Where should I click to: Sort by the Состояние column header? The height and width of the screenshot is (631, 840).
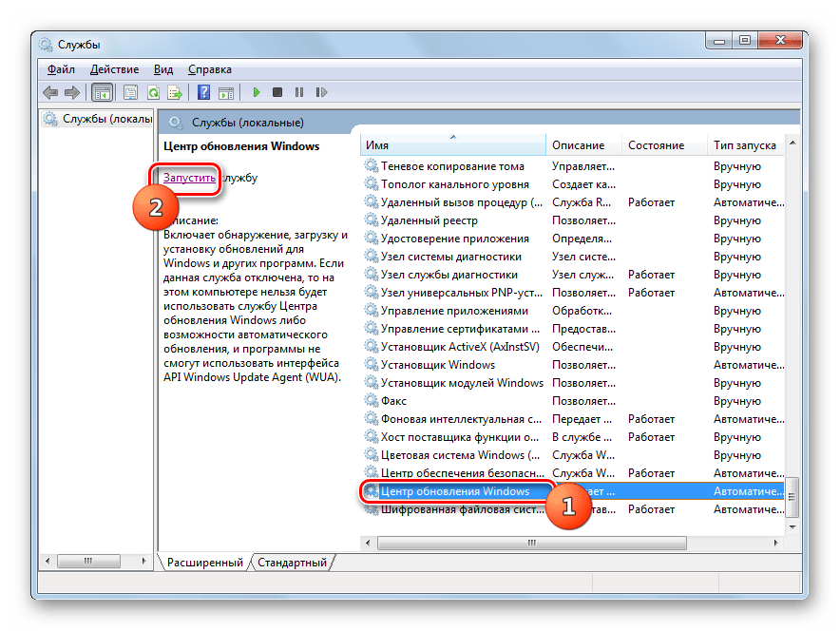tap(656, 145)
